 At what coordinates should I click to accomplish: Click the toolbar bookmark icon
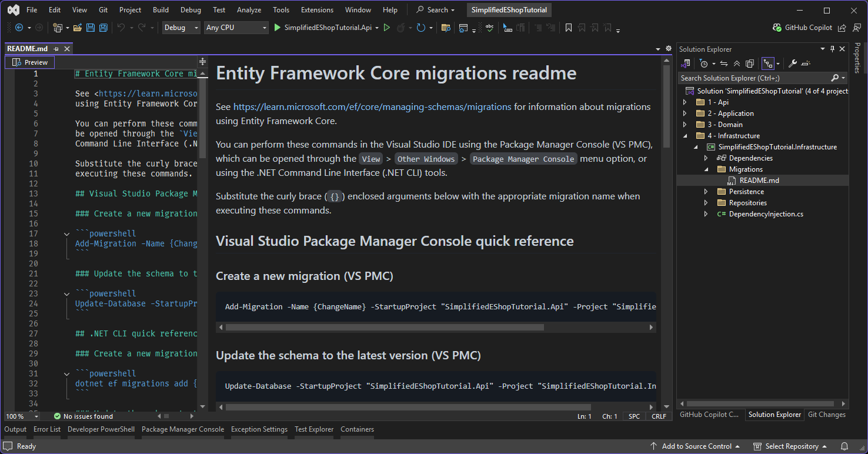(569, 28)
